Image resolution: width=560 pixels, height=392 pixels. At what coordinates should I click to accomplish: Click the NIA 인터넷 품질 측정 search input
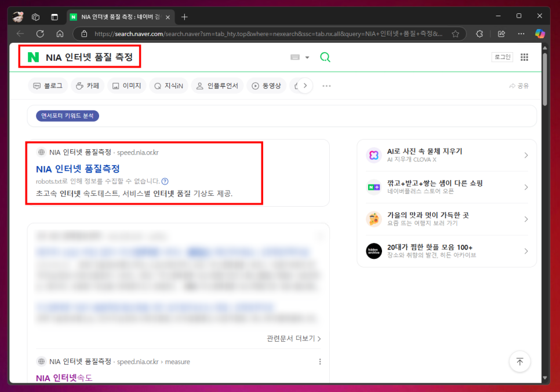[89, 57]
